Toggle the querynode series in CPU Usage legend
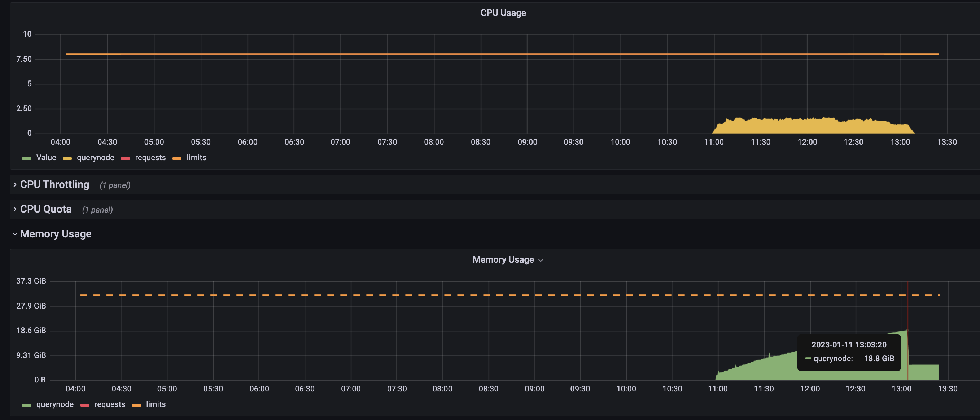980x420 pixels. click(x=96, y=157)
